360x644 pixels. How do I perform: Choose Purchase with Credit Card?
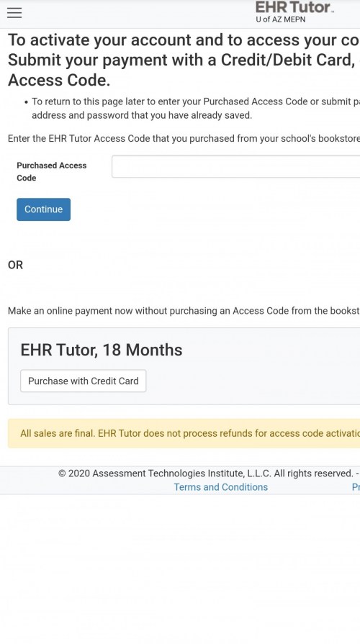pos(84,381)
